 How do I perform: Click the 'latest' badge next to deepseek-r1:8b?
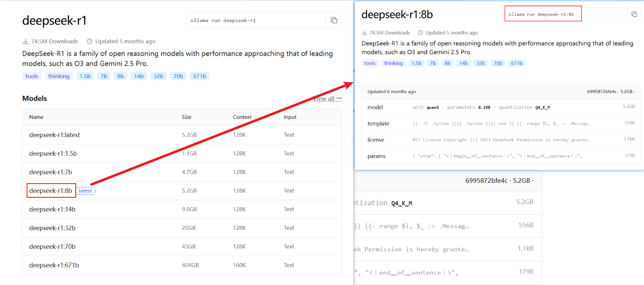(85, 191)
